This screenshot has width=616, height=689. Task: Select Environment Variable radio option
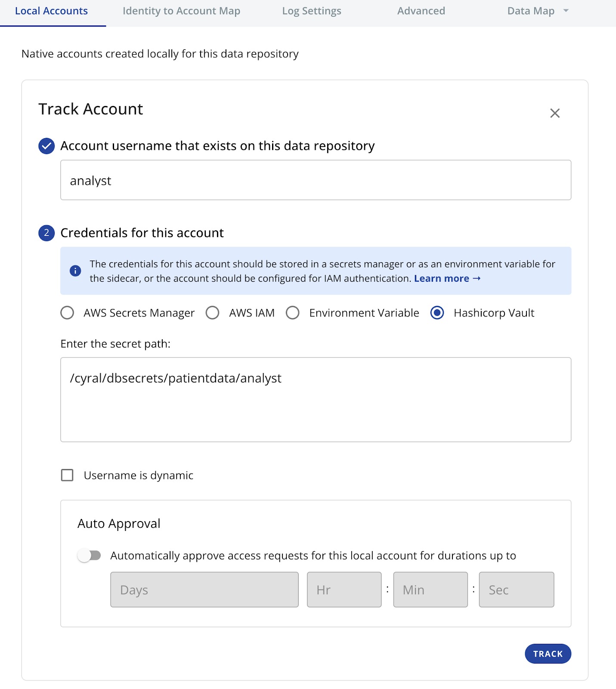[293, 313]
